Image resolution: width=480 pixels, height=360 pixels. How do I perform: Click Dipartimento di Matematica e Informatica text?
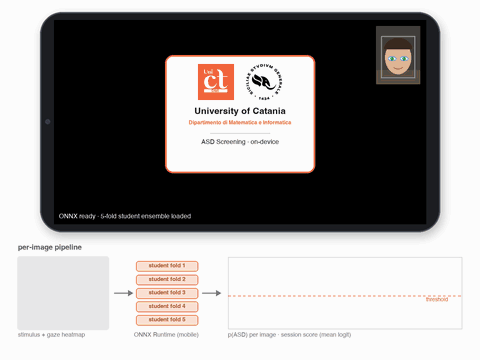(240, 122)
